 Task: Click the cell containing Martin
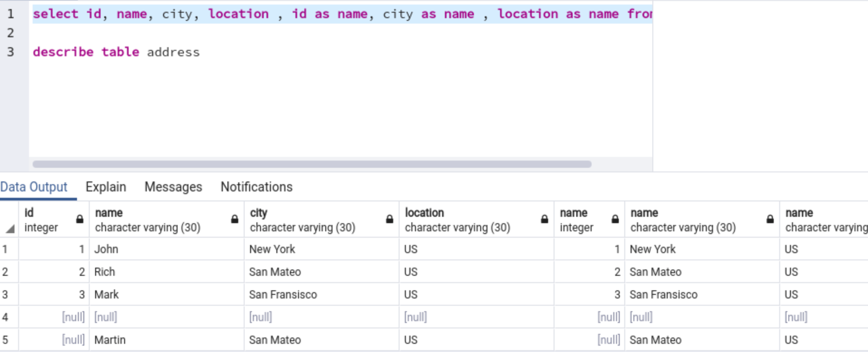(x=110, y=340)
